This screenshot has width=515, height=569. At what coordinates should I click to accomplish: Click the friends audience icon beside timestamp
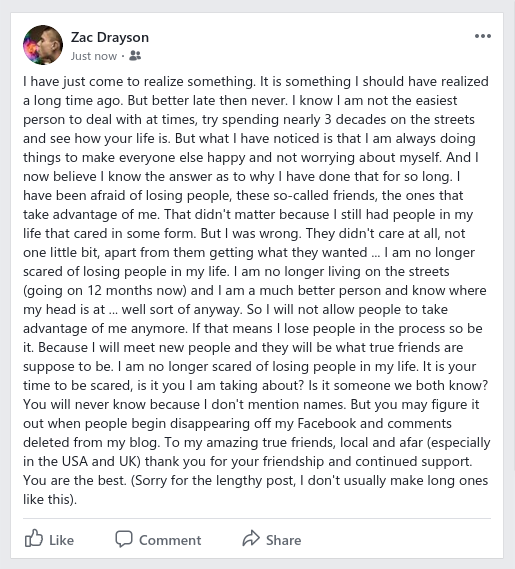135,56
